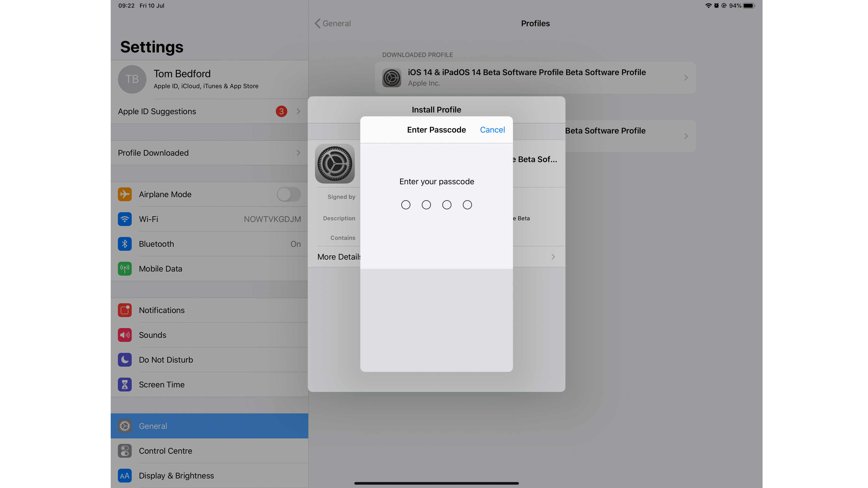Click the Contains label

343,238
